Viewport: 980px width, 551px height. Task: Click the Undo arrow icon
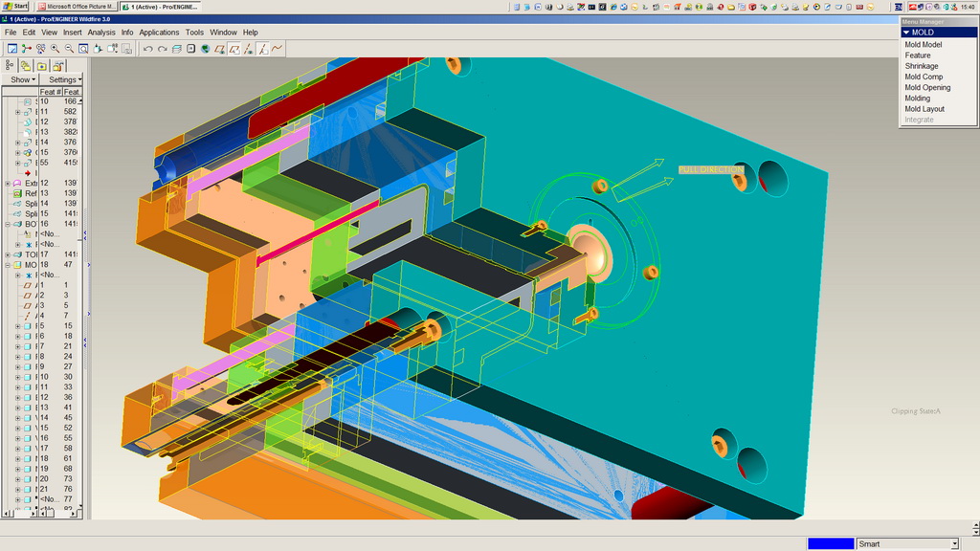147,49
